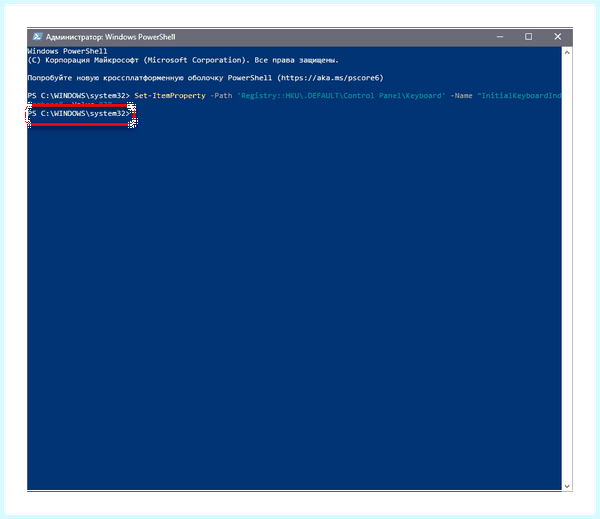
Task: Click the Set-ItemProperty command text
Action: 170,96
